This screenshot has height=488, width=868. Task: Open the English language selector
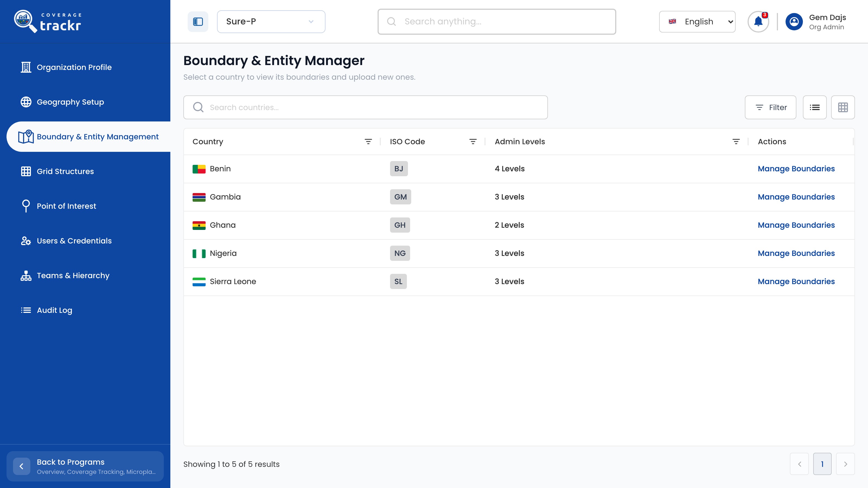click(697, 22)
